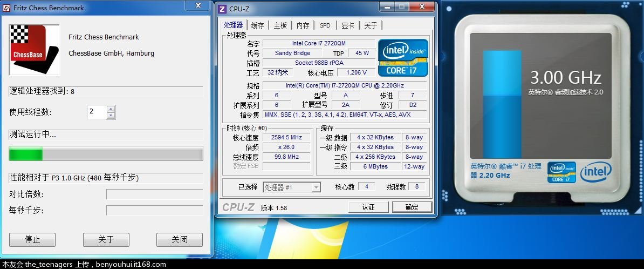Click the 测试运行中 status text
This screenshot has width=644, height=269.
(33, 134)
